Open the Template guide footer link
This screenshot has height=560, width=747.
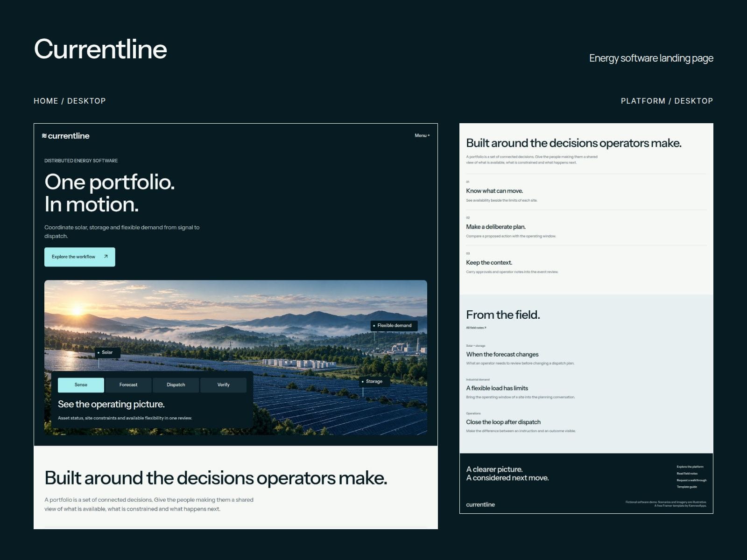pos(687,487)
